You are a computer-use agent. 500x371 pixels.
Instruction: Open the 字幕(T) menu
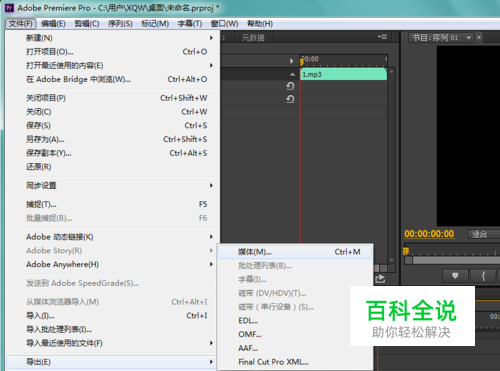(190, 24)
